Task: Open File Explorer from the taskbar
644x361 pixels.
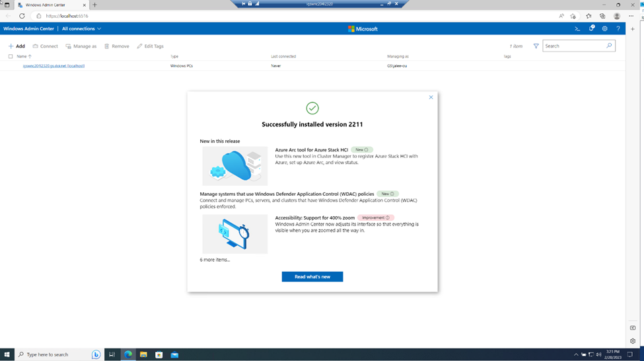Action: pyautogui.click(x=143, y=354)
